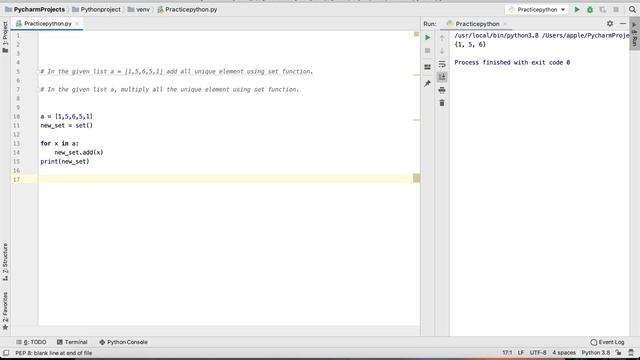The height and width of the screenshot is (360, 640).
Task: Toggle the 4: Run side tab
Action: tap(634, 33)
